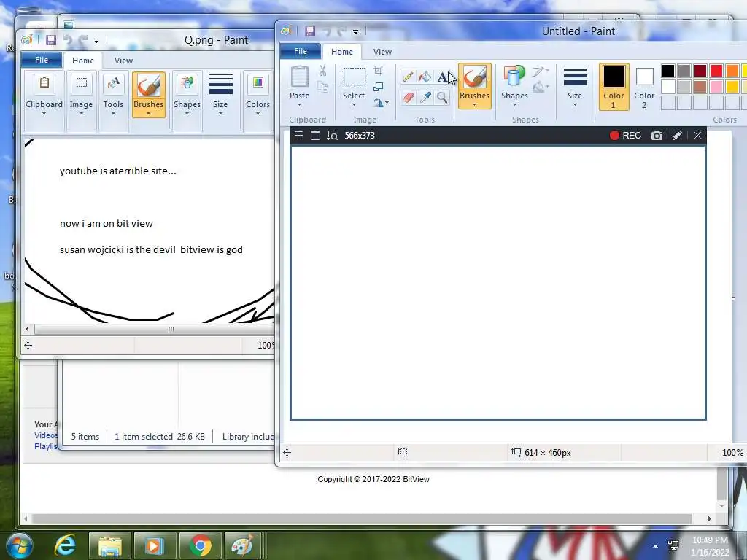This screenshot has height=560, width=747.
Task: Click recorder fullscreen window icon
Action: point(315,135)
